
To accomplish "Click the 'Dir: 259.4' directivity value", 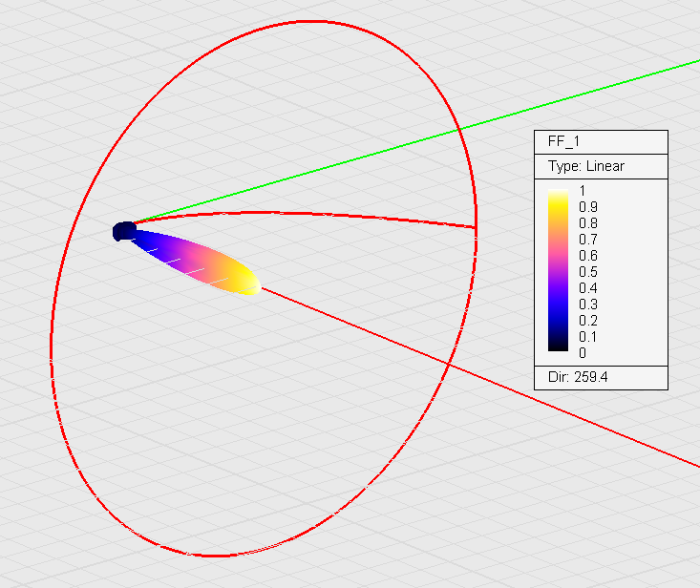I will coord(578,377).
